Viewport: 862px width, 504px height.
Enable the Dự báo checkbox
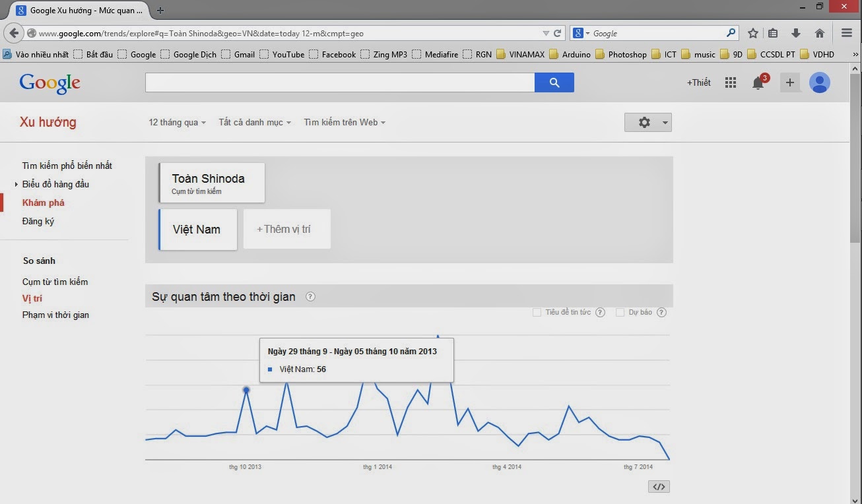pos(619,312)
